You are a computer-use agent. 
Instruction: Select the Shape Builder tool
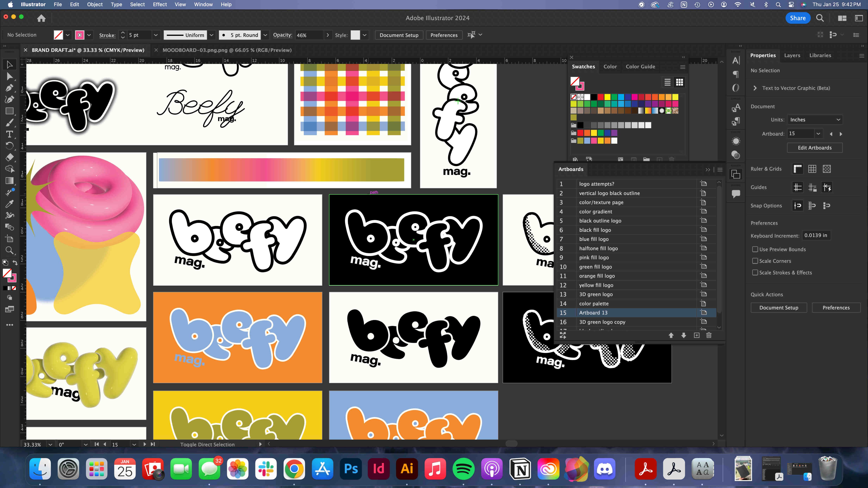tap(9, 169)
